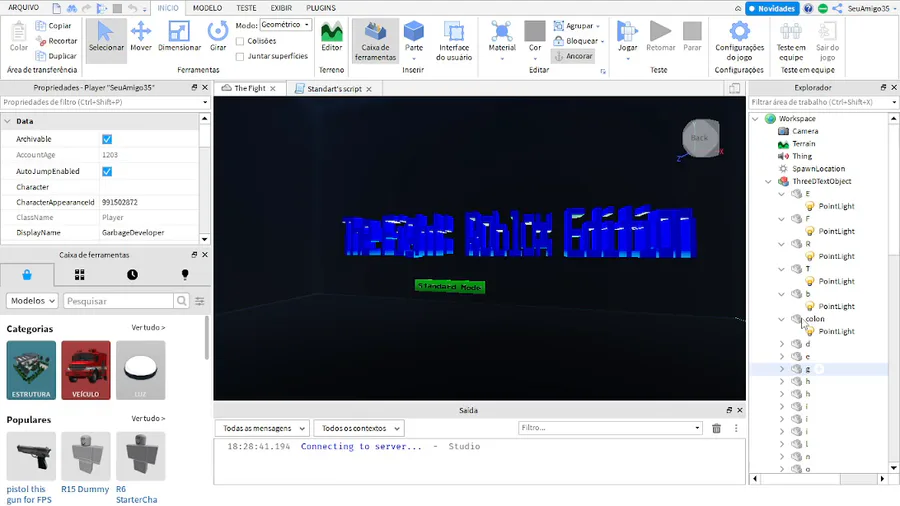Start Teste em equipe
900x506 pixels.
click(791, 41)
